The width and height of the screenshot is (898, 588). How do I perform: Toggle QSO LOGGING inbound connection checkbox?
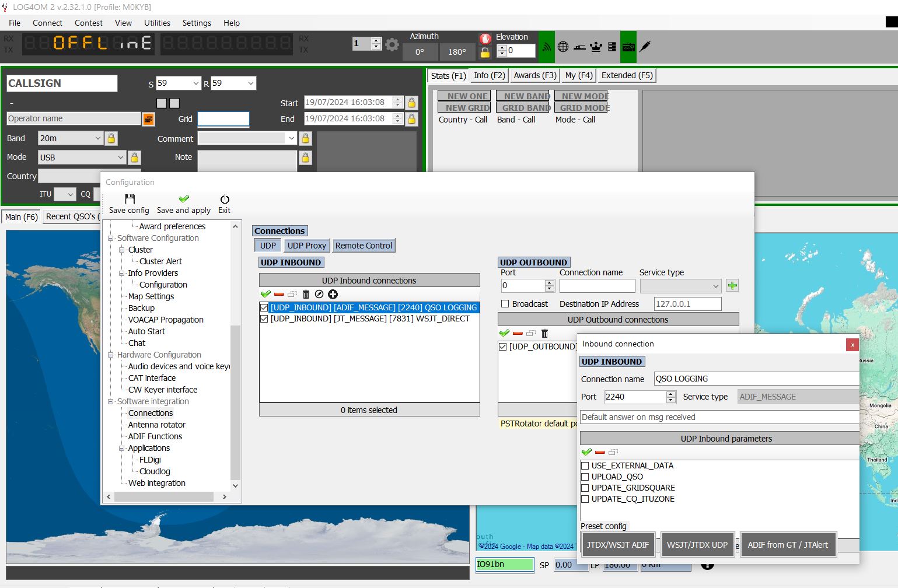pyautogui.click(x=264, y=307)
